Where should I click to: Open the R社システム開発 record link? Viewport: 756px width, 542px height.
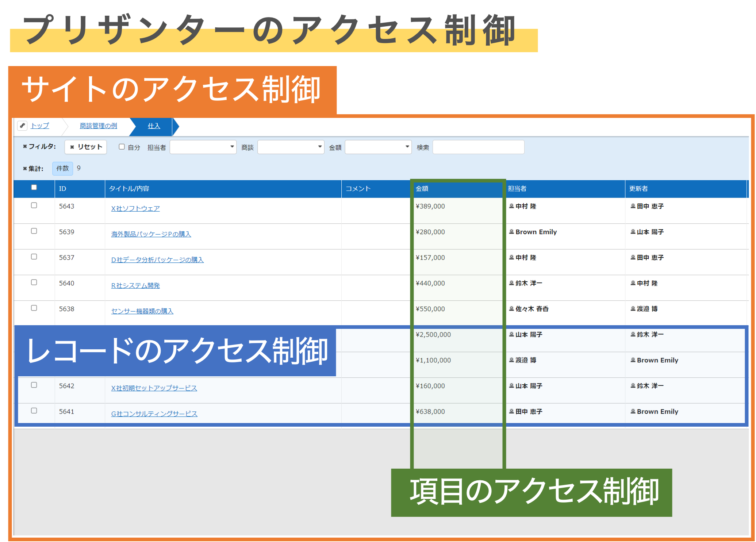[135, 285]
